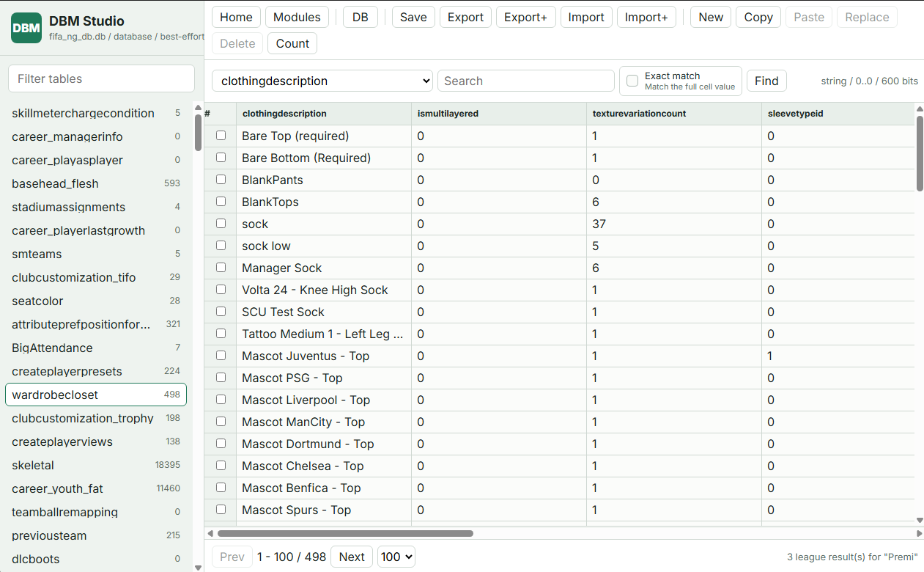Click the DBM Studio logo icon

26,28
